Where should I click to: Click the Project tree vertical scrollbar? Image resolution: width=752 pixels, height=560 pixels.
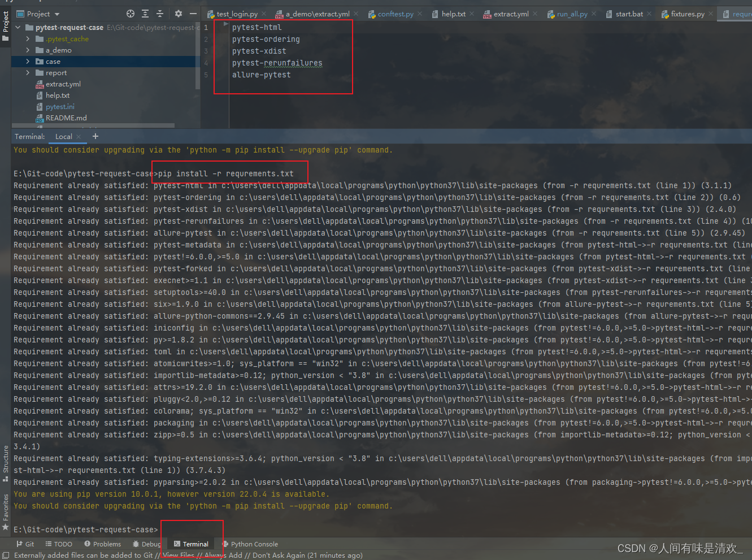(198, 55)
